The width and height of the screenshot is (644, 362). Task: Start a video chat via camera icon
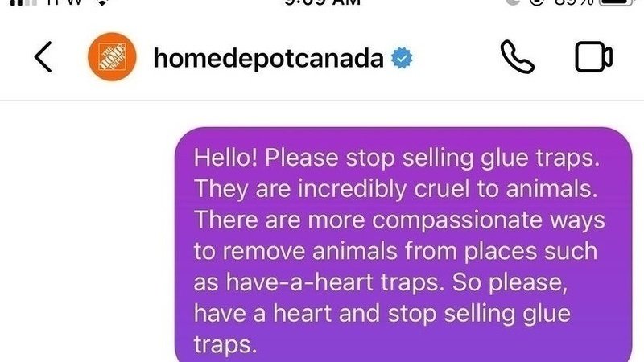coord(593,57)
